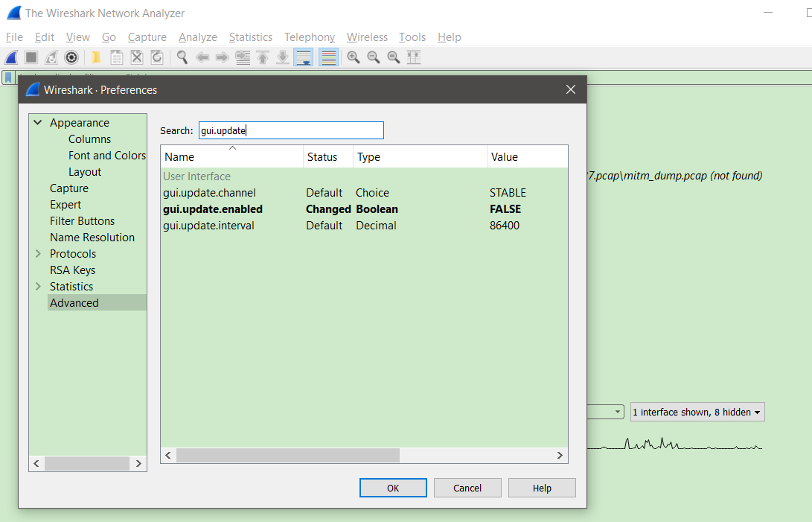This screenshot has height=522, width=812.
Task: Click the find packet magnifier icon
Action: [x=182, y=57]
